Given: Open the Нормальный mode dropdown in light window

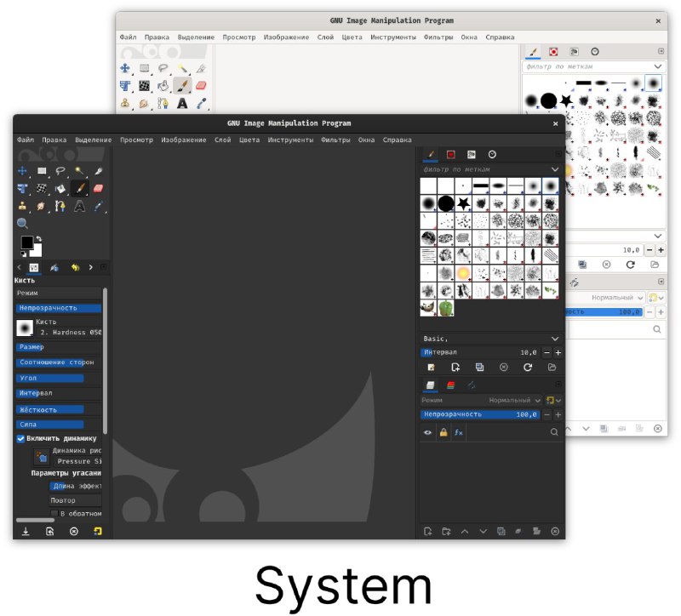Looking at the screenshot, I should tap(616, 298).
